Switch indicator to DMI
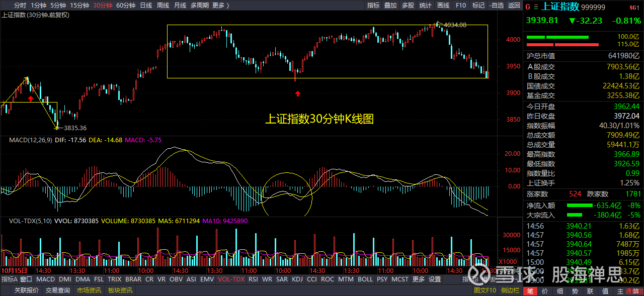The image size is (644, 296). point(65,279)
